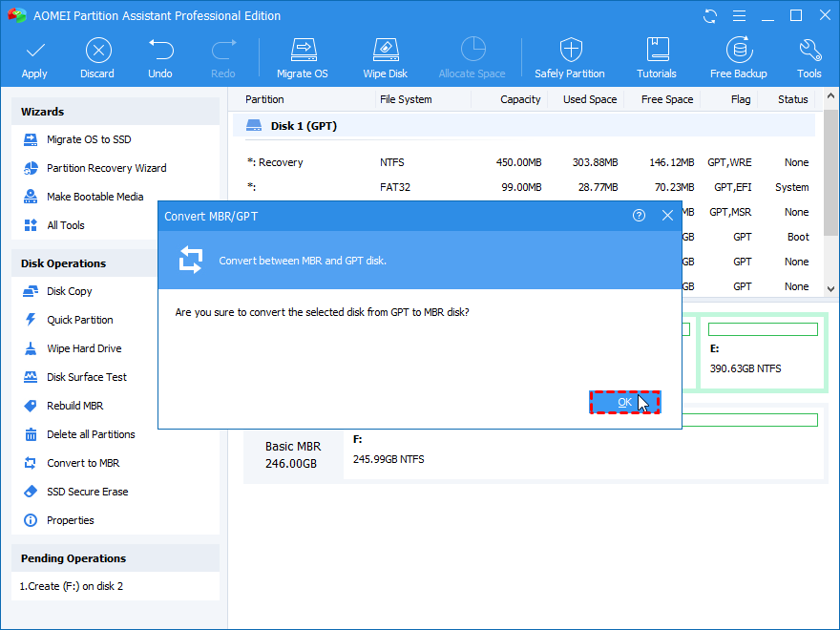Open the Wipe Disk tool
The height and width of the screenshot is (630, 840).
(x=385, y=51)
